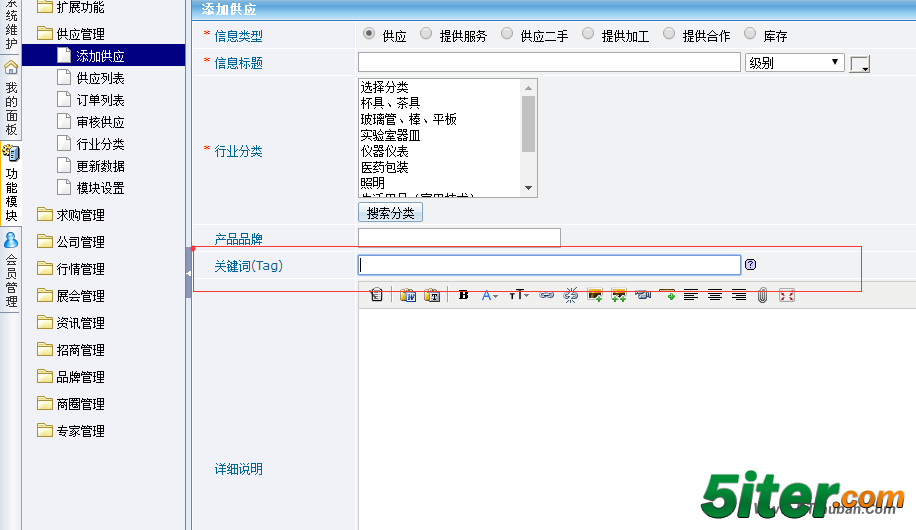The width and height of the screenshot is (916, 530).
Task: Click the 产品品牌 input field
Action: 459,238
